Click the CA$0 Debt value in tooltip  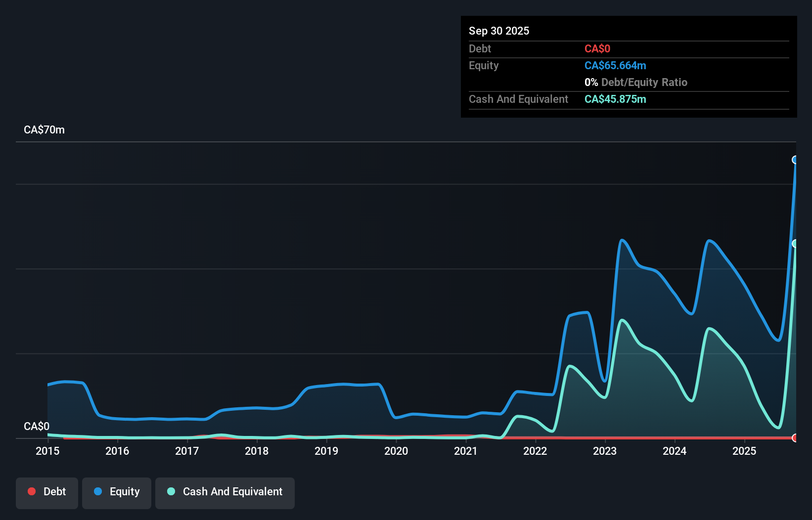[x=597, y=48]
